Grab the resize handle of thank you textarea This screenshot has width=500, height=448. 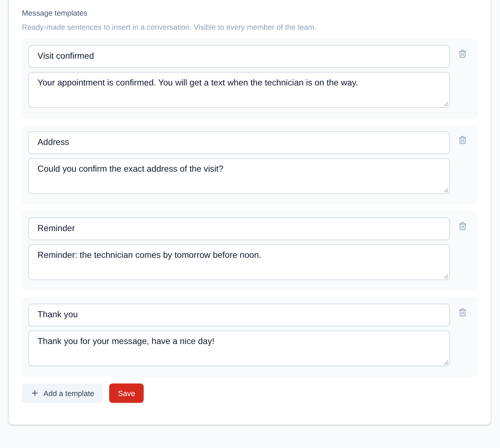point(446,363)
